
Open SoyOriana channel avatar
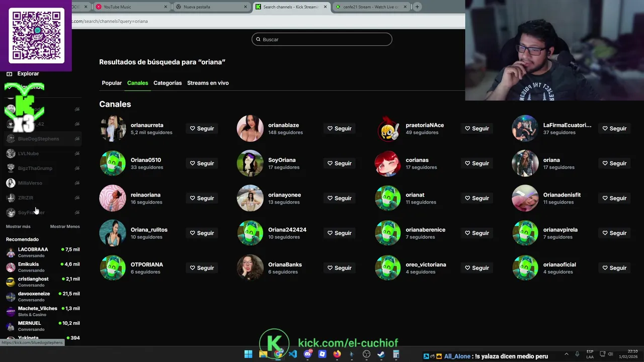pyautogui.click(x=250, y=163)
